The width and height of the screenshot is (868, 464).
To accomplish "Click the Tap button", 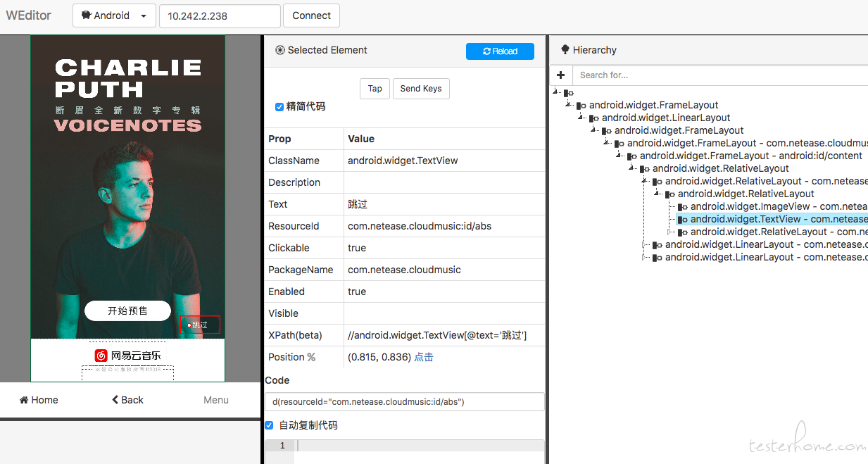I will [375, 88].
